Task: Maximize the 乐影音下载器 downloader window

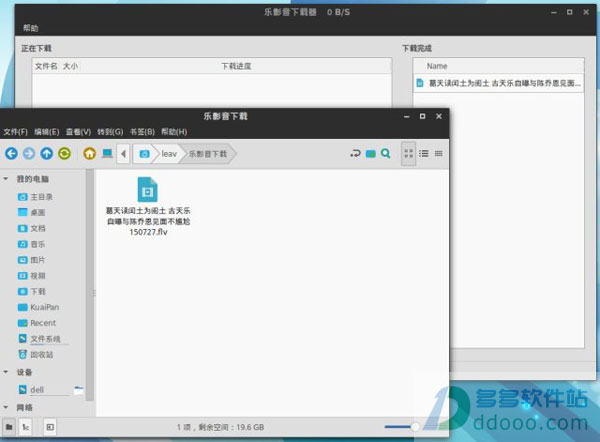Action: [569, 12]
